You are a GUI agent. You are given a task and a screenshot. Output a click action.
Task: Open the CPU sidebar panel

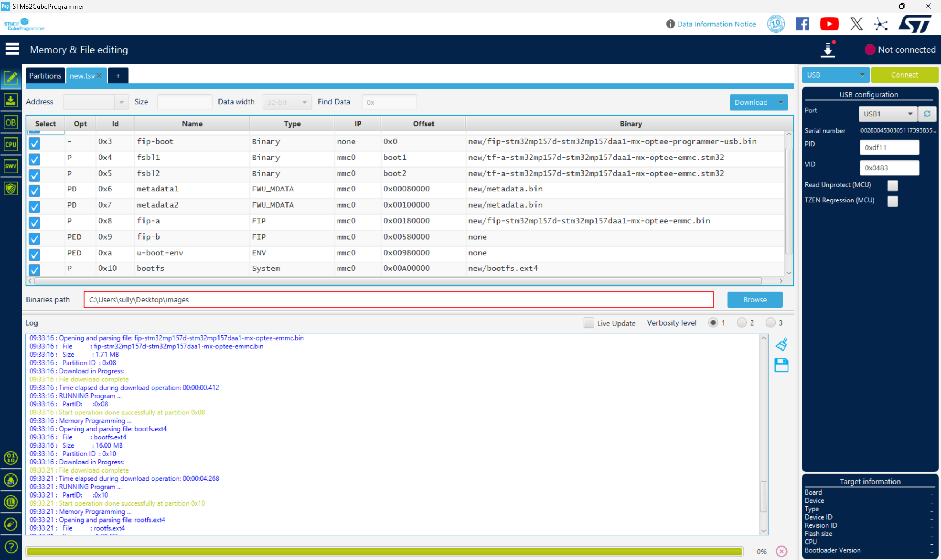[x=11, y=144]
